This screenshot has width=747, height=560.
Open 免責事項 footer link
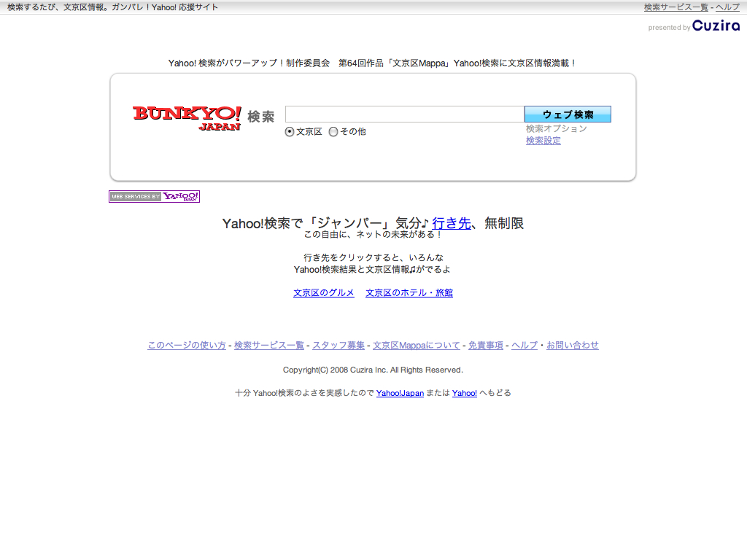(x=486, y=345)
